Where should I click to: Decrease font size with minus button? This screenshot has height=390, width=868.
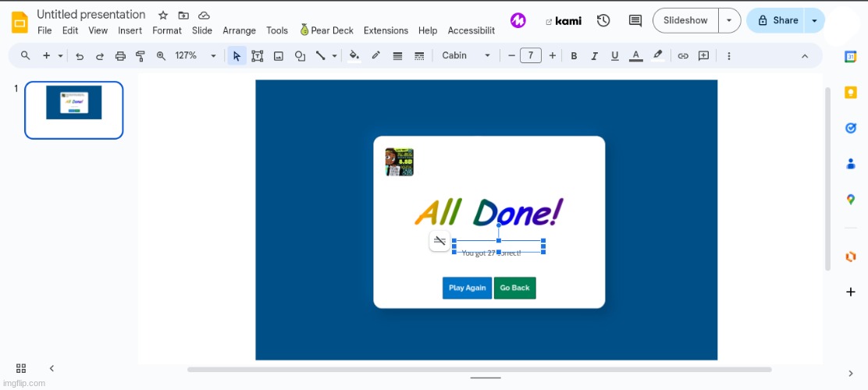point(511,55)
